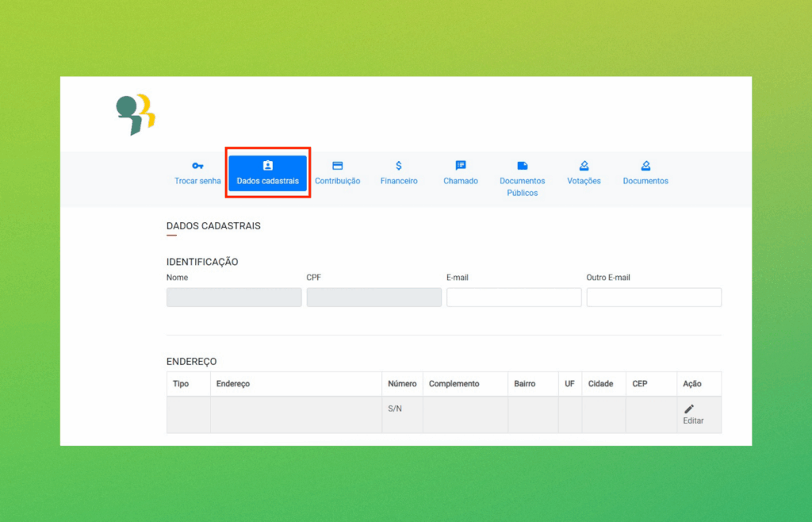Screen dimensions: 812x522
Task: Click the chat message icon above Chamado
Action: 461,166
